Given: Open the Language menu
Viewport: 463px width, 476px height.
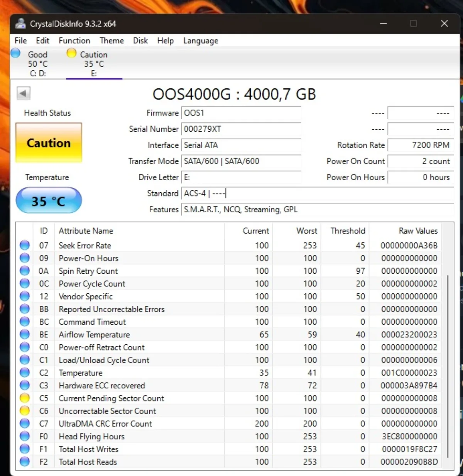Looking at the screenshot, I should point(201,41).
